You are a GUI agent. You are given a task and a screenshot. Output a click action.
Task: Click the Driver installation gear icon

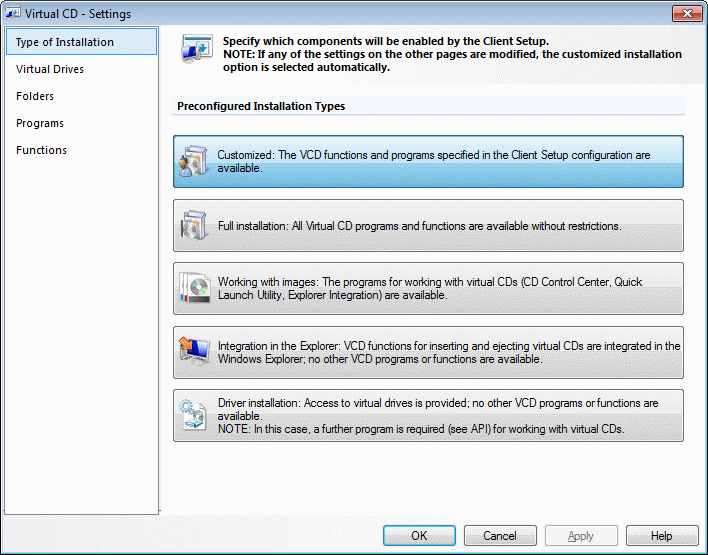[x=193, y=415]
